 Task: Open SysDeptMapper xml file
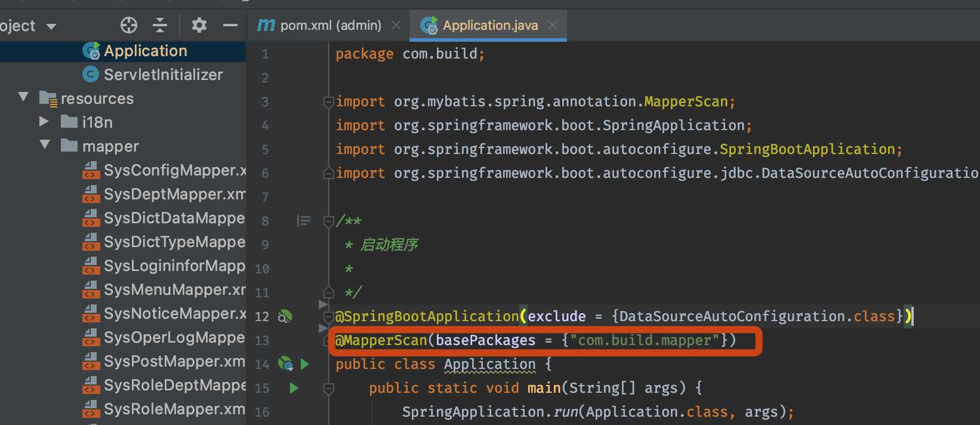(174, 194)
